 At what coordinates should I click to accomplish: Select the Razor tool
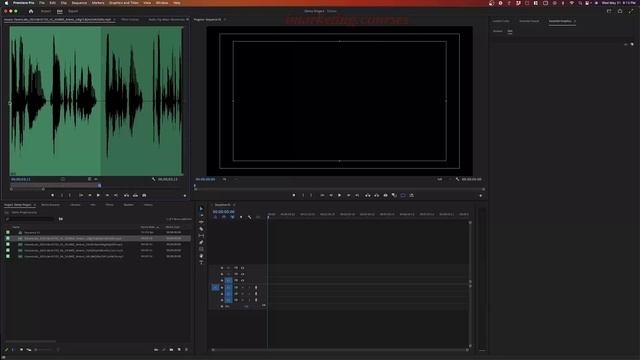click(x=201, y=229)
